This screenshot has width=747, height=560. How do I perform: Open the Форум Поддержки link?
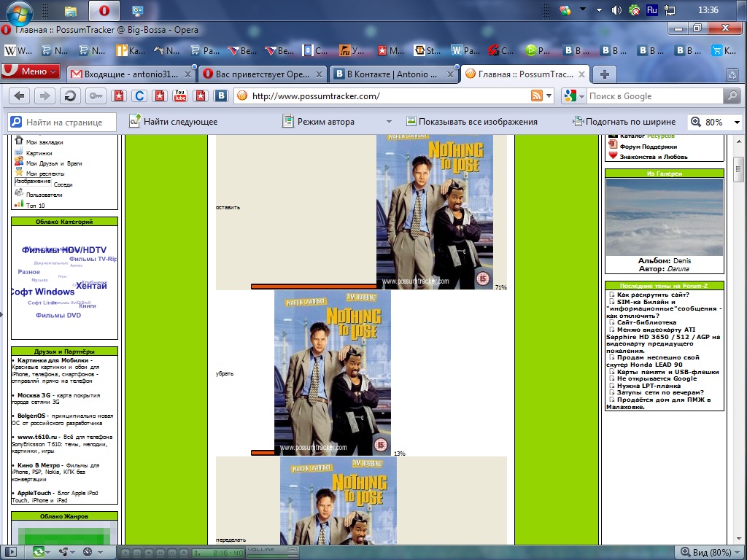648,147
